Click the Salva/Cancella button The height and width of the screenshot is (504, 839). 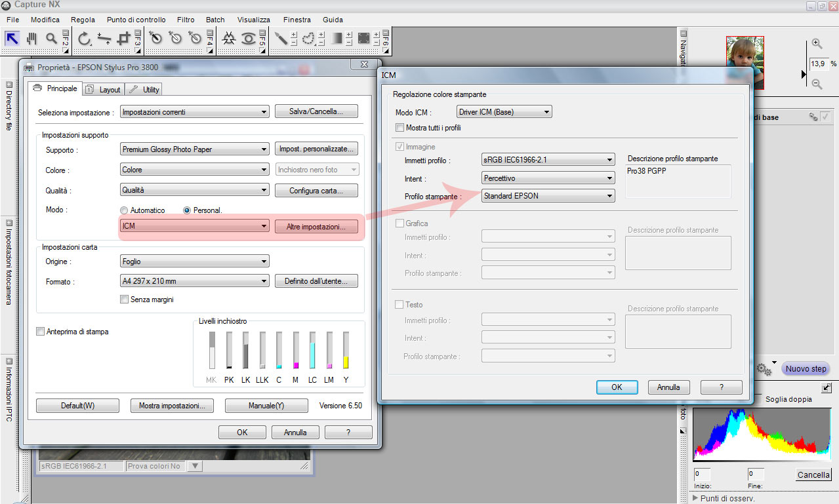pyautogui.click(x=316, y=111)
